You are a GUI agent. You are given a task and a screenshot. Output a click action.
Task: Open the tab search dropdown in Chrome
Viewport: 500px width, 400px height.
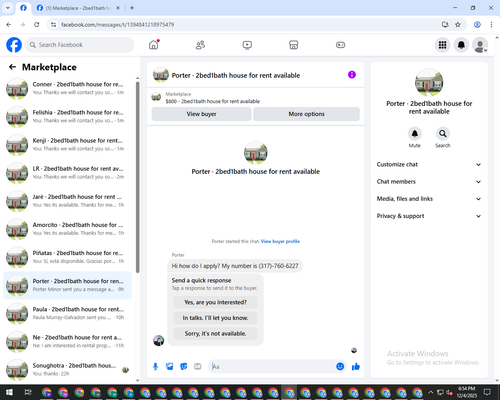click(8, 8)
